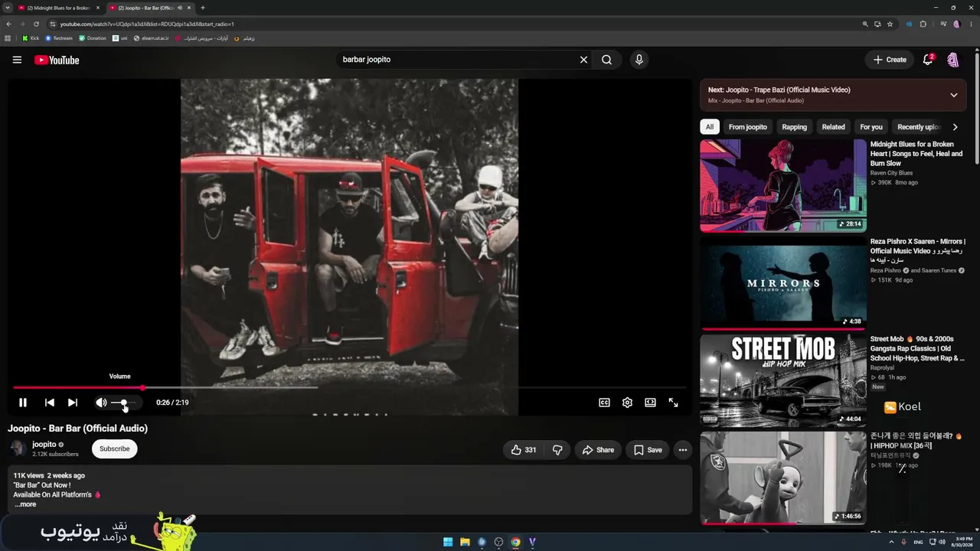Open the Raven City Blues channel
This screenshot has height=551, width=980.
click(891, 173)
